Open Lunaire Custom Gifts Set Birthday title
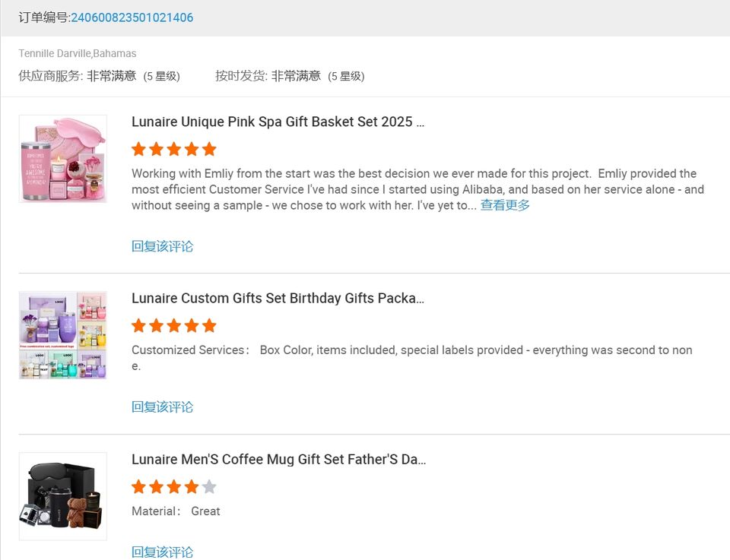The height and width of the screenshot is (560, 730). (278, 299)
